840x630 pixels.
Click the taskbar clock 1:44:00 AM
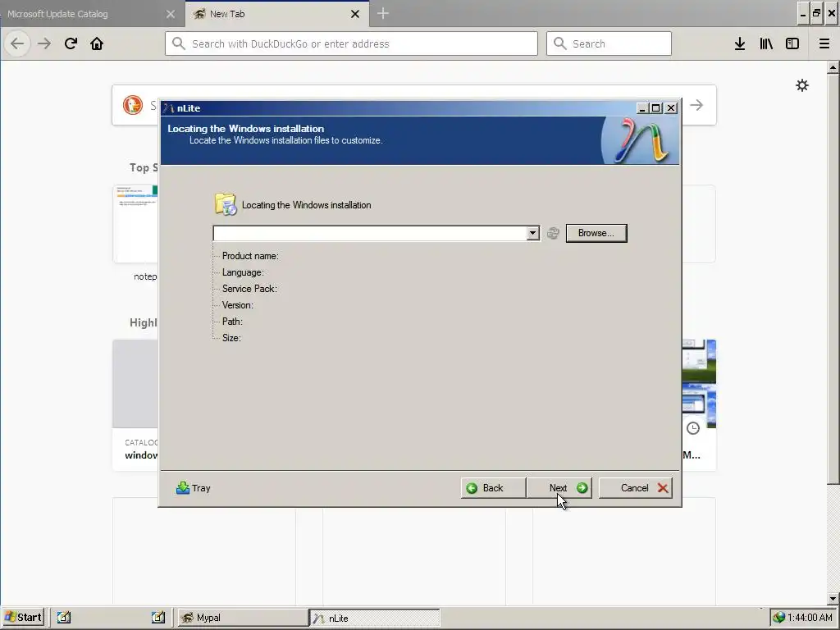click(810, 618)
